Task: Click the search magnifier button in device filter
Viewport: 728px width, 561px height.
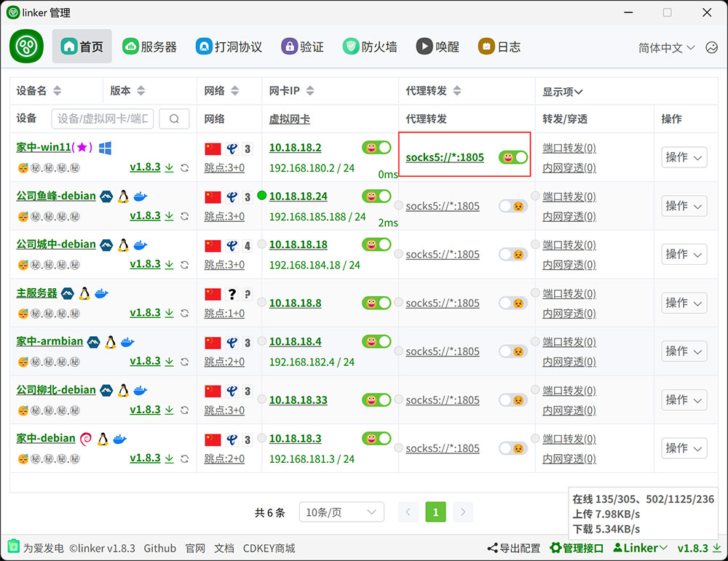Action: 174,119
